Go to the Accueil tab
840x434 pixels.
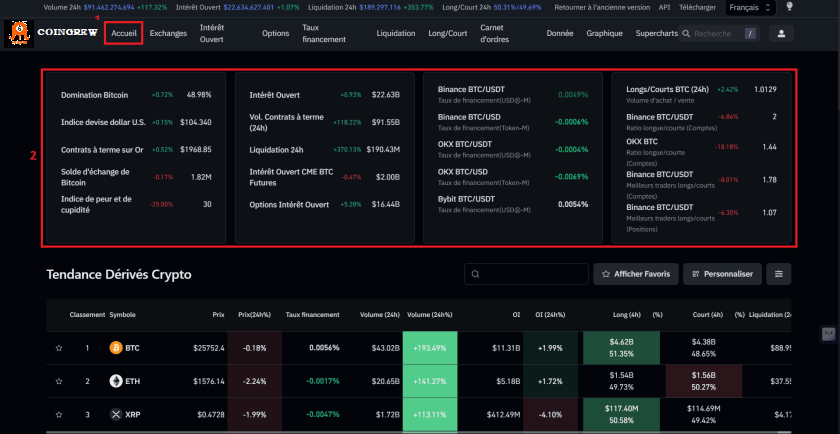[x=124, y=33]
